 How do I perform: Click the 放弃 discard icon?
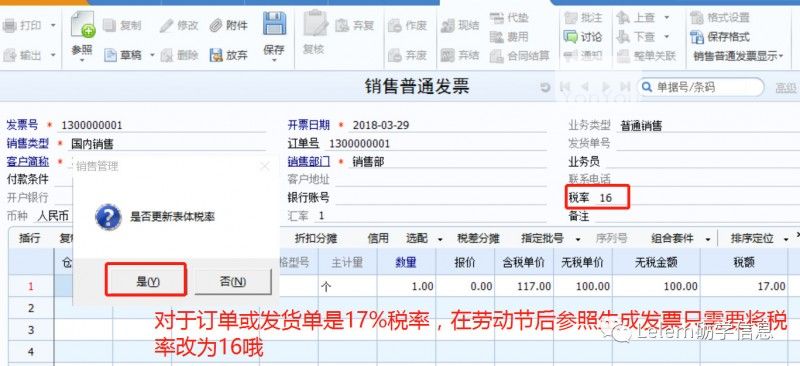pyautogui.click(x=216, y=55)
